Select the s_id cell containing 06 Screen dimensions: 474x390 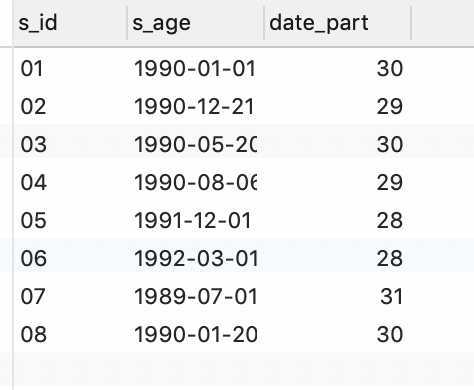(x=70, y=259)
